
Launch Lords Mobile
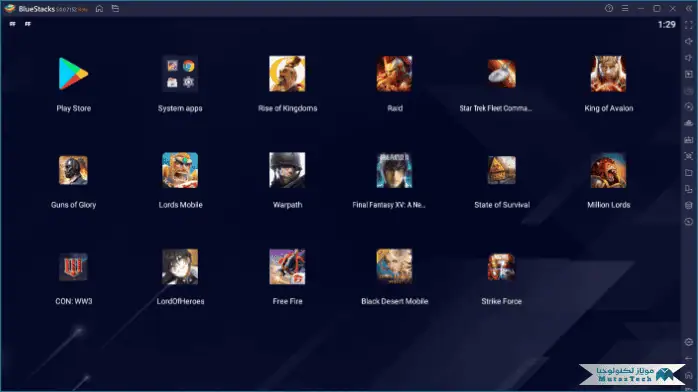[x=180, y=170]
